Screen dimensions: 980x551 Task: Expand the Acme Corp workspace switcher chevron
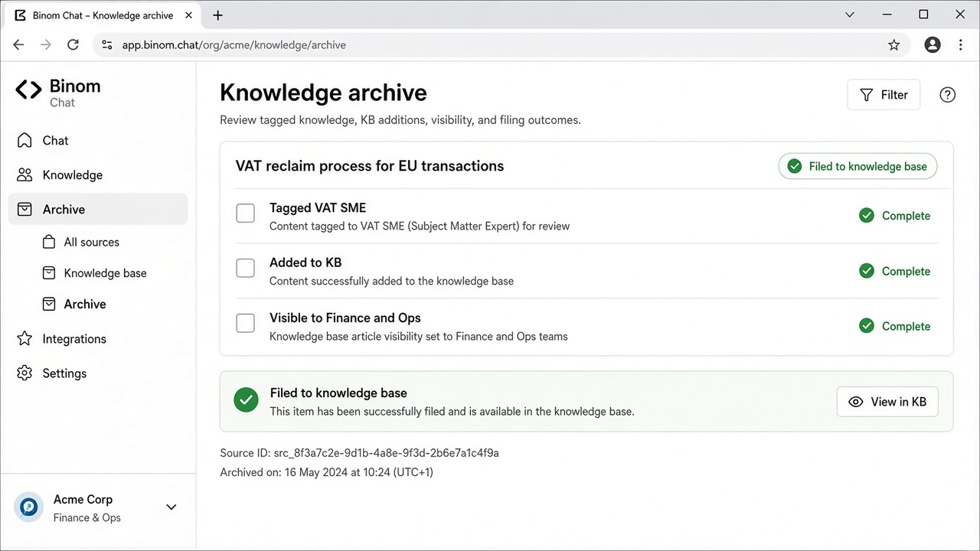coord(171,507)
